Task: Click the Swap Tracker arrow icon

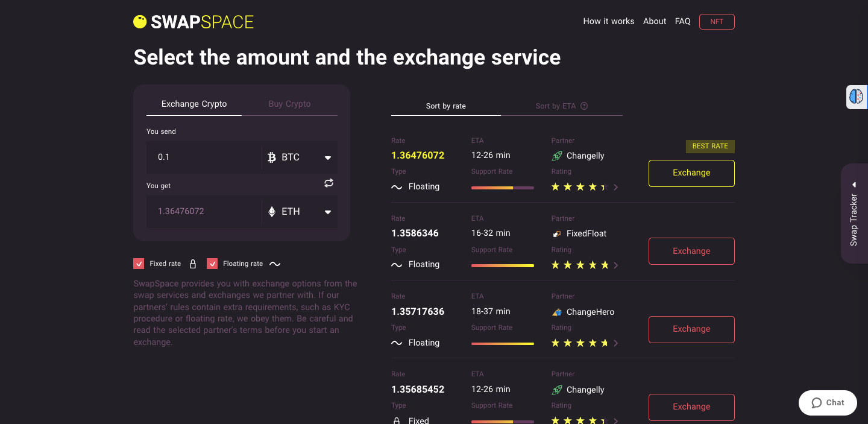Action: coord(854,185)
